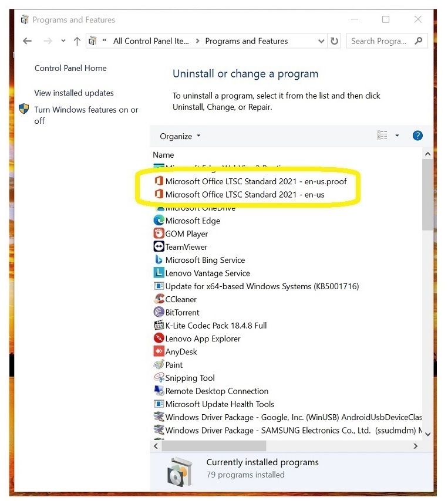Select Remote Desktop Connection entry
The width and height of the screenshot is (448, 501).
click(x=217, y=391)
